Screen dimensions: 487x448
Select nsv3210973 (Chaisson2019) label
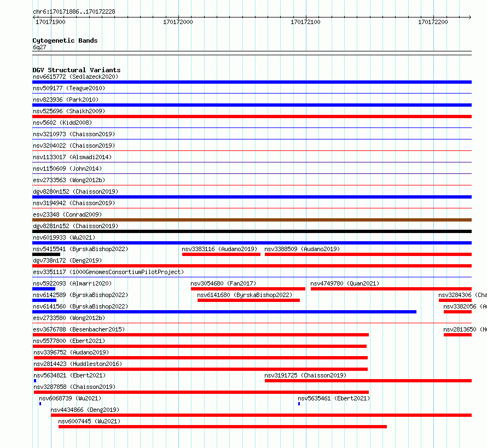pos(74,134)
